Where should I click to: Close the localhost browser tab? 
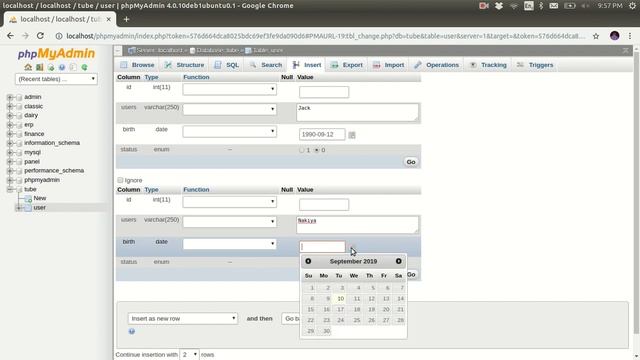pos(109,19)
